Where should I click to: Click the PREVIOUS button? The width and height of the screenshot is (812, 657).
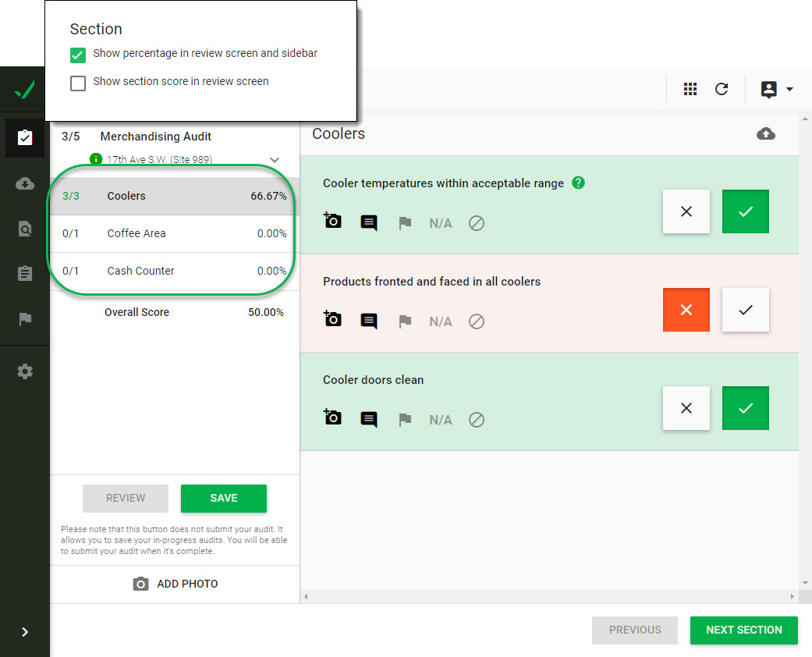(635, 630)
